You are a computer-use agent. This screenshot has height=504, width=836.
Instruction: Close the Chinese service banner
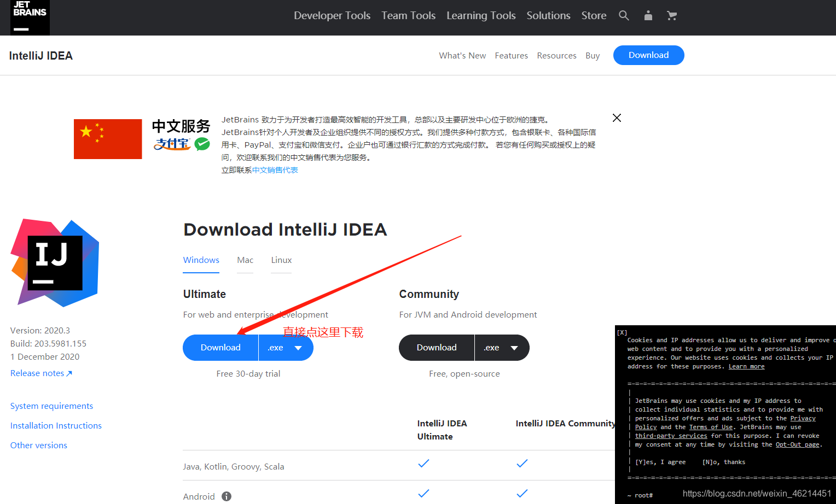[x=617, y=118]
